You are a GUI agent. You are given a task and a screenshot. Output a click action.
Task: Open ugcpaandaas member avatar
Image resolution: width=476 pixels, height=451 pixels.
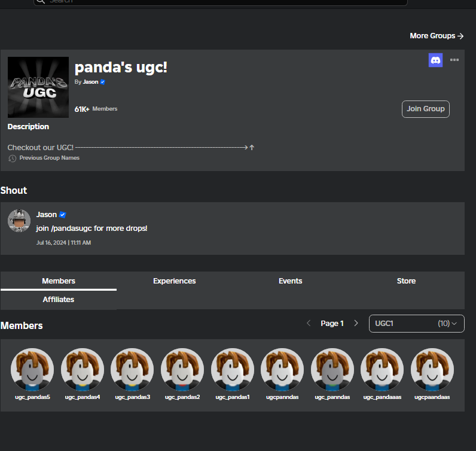point(432,370)
